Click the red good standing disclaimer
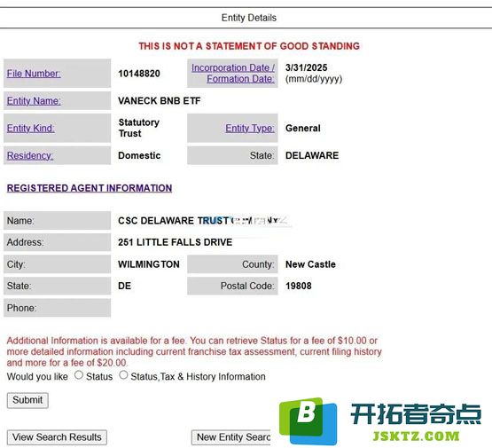Screen dimensions: 492x448 249,46
